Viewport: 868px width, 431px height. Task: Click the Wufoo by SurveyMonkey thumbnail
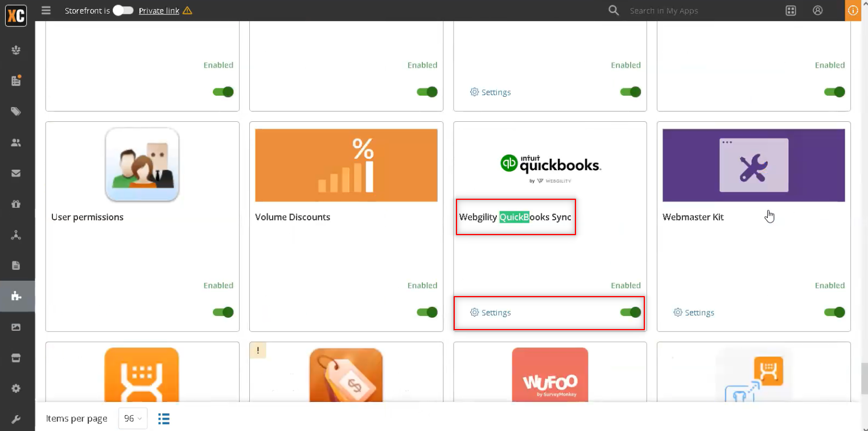point(550,375)
